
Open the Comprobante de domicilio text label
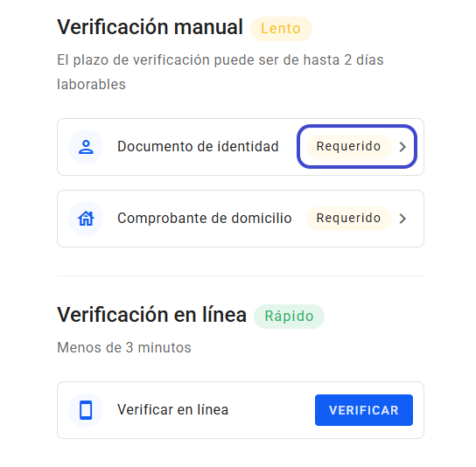click(205, 218)
